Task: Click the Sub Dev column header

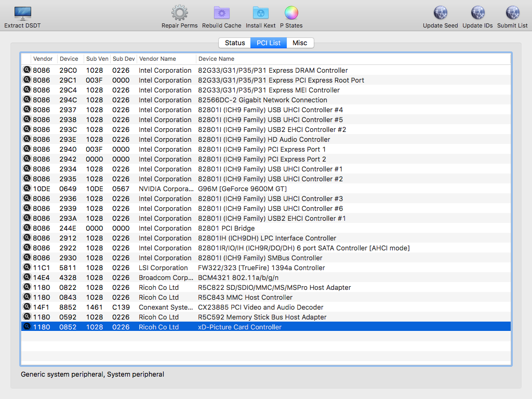Action: (x=124, y=59)
